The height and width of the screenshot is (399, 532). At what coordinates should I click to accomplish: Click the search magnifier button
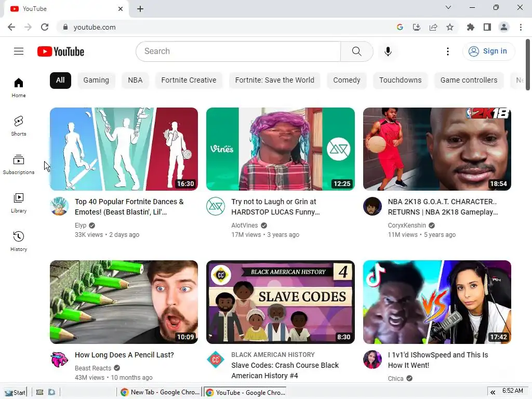click(356, 51)
